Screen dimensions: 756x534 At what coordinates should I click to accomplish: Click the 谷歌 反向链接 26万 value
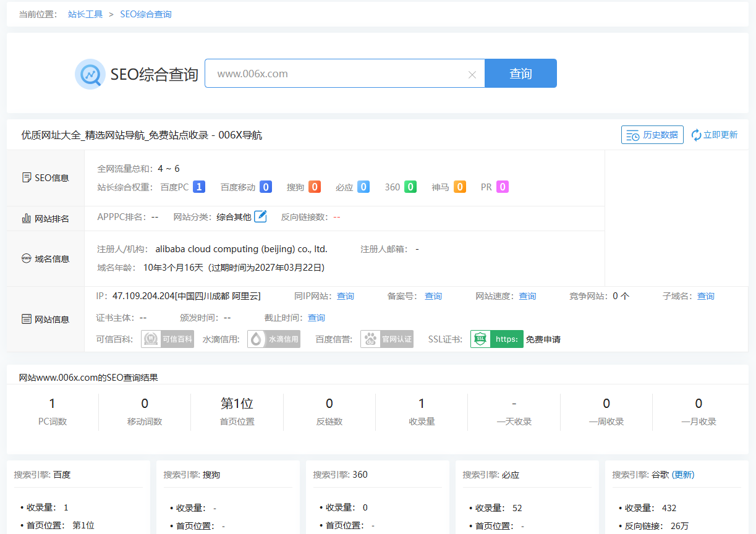pos(680,526)
